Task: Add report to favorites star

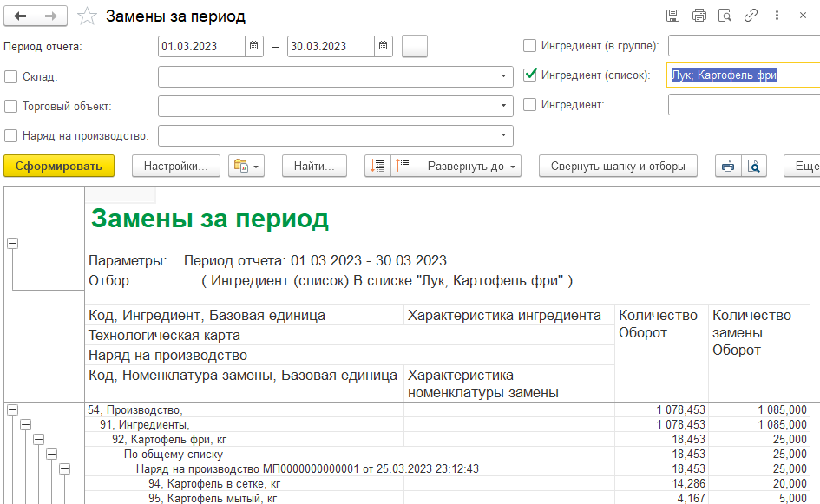Action: [87, 16]
